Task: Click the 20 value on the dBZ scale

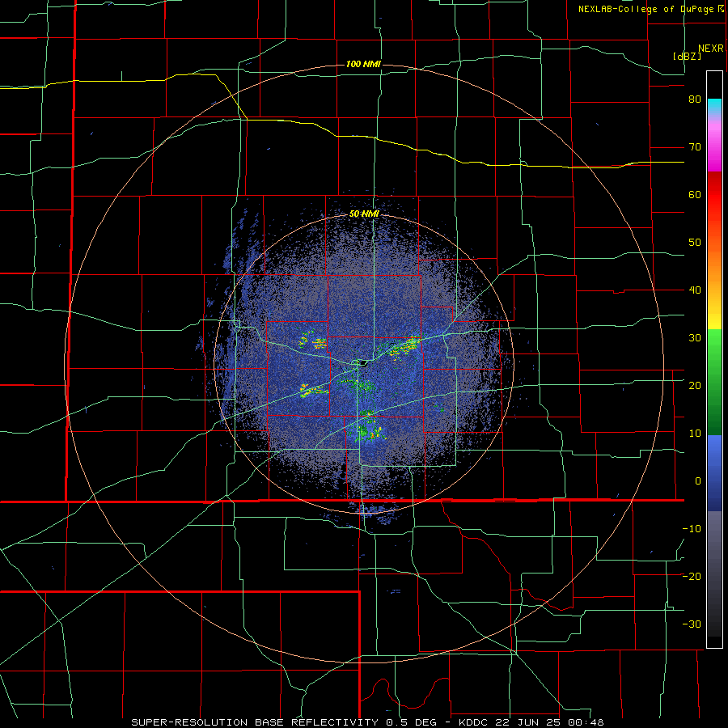Action: 695,385
